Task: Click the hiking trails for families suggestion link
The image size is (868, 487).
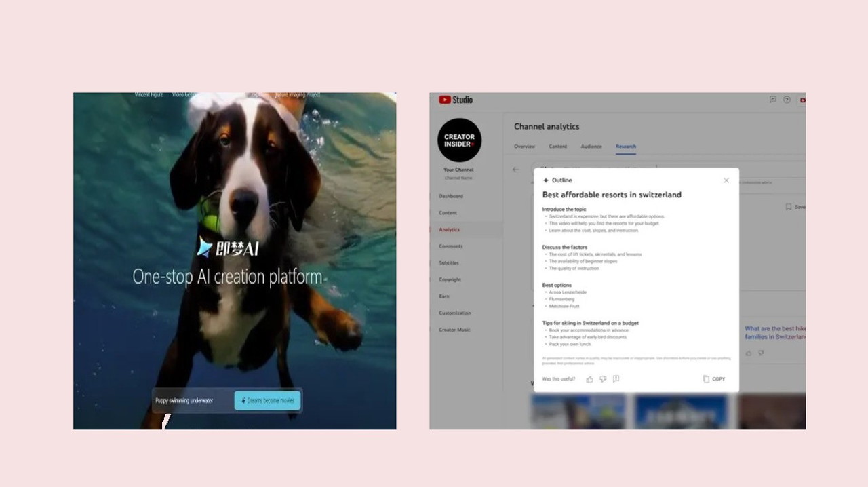Action: [x=775, y=332]
